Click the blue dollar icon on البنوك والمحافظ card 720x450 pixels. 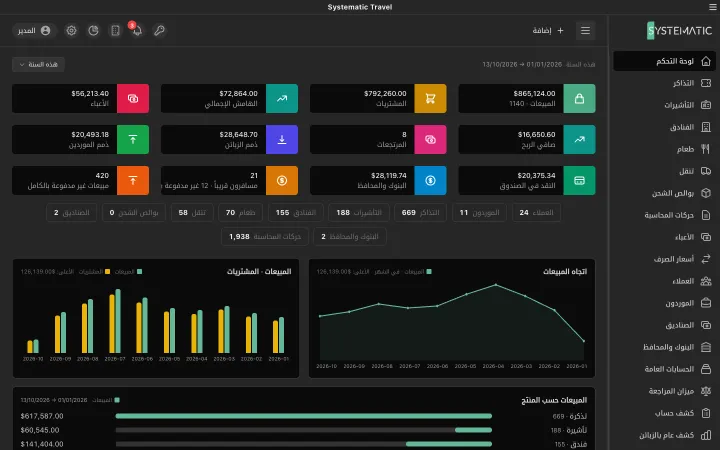[430, 180]
